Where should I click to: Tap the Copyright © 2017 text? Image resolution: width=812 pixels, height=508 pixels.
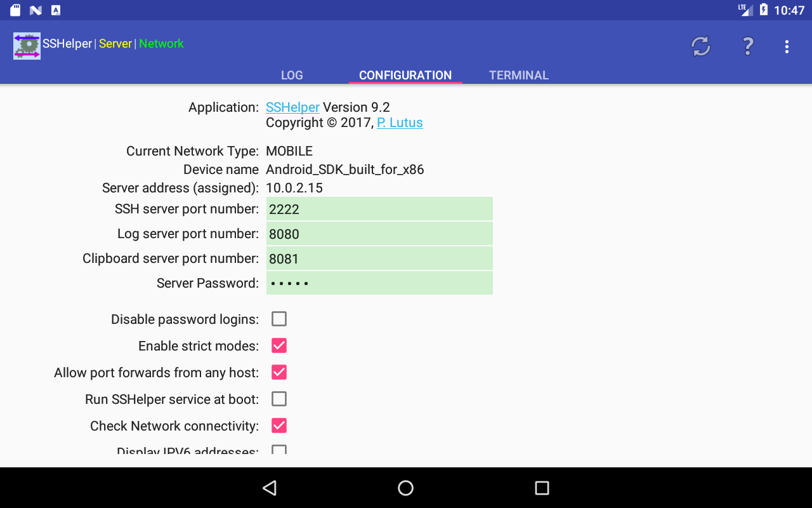[x=319, y=123]
